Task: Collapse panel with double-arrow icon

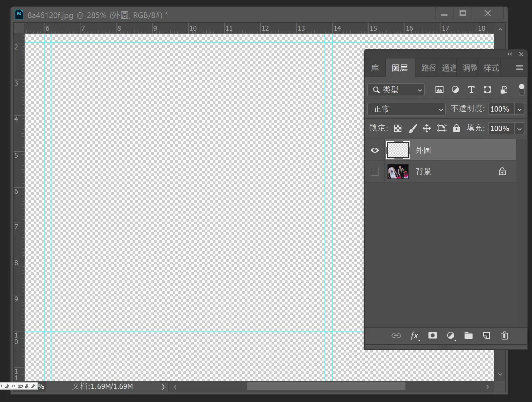Action: (x=510, y=54)
